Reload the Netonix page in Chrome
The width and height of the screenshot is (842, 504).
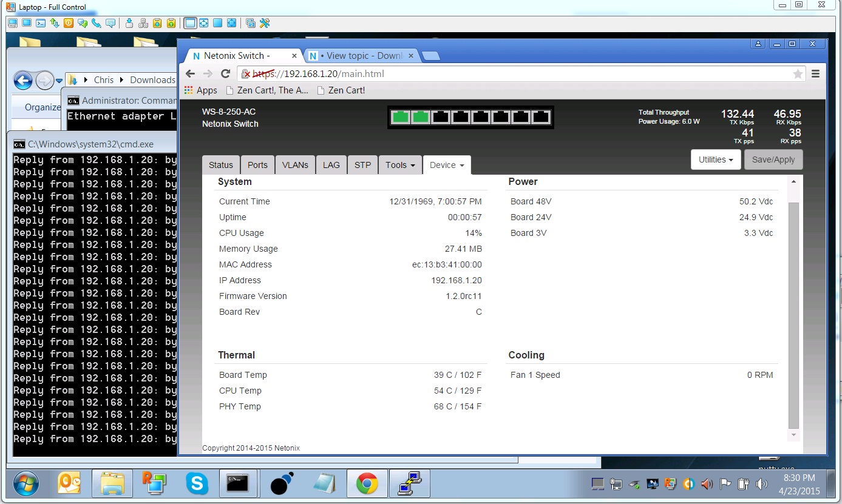coord(225,74)
